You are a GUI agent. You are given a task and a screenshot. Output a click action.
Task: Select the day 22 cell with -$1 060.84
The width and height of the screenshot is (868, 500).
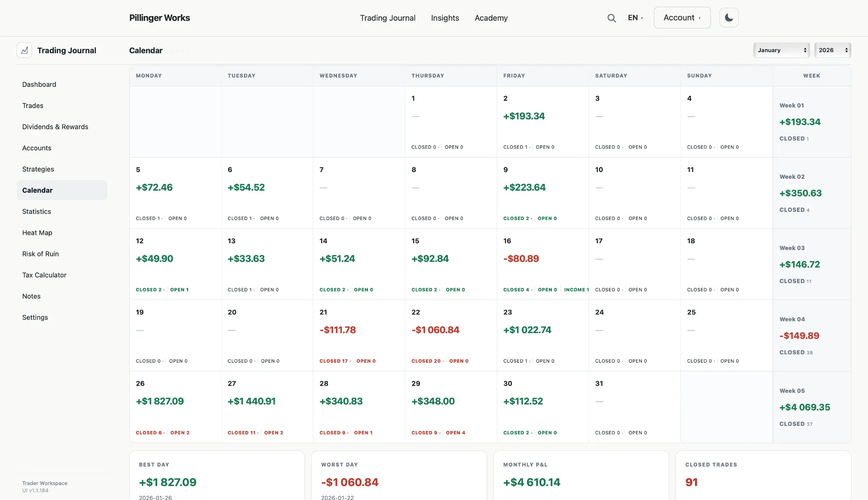[x=451, y=336]
